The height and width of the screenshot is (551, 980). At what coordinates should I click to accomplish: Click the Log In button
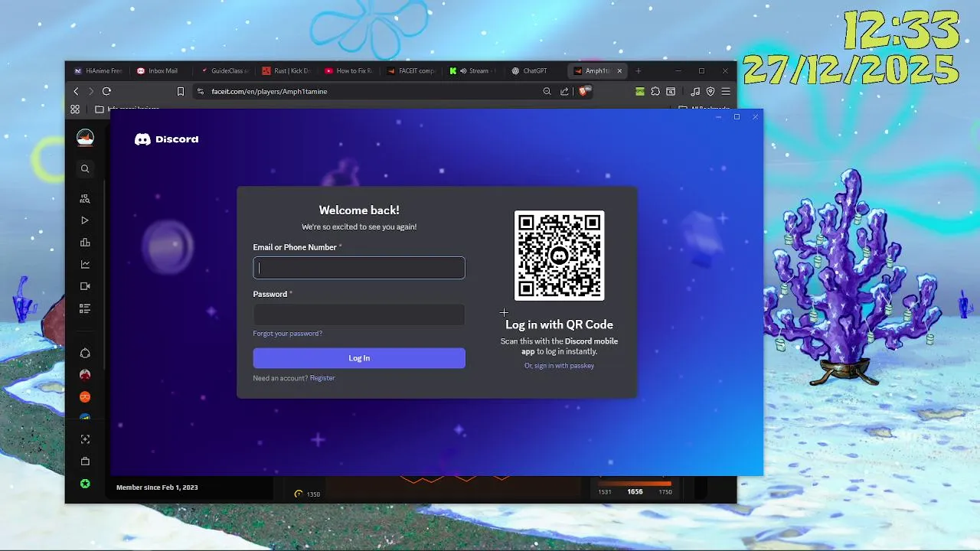pos(359,358)
